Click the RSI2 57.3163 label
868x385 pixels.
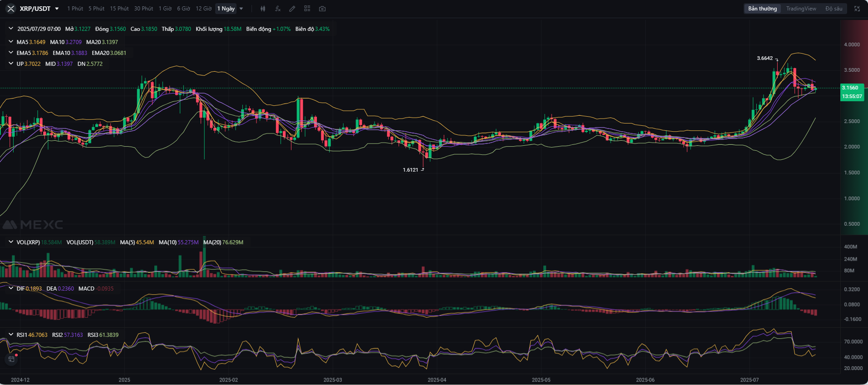click(68, 335)
